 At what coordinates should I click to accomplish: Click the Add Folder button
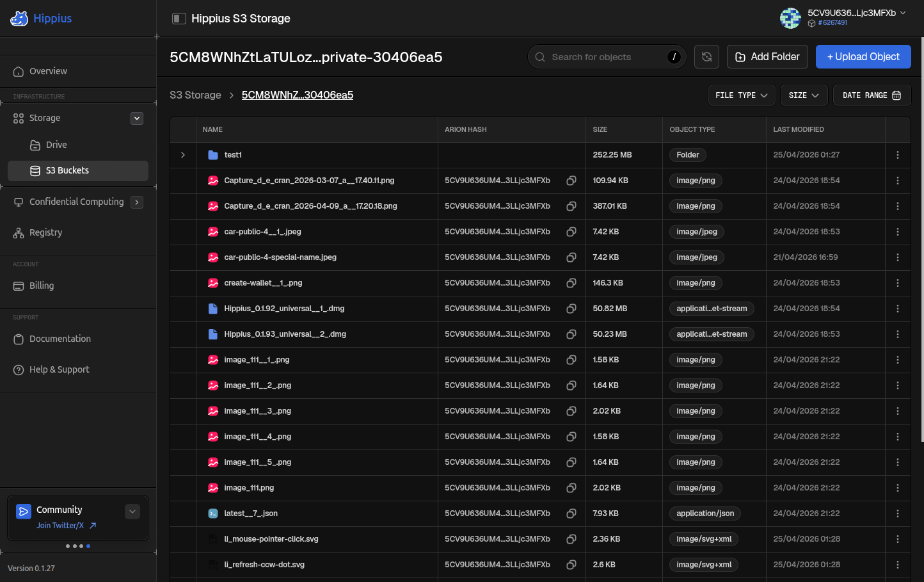click(767, 57)
